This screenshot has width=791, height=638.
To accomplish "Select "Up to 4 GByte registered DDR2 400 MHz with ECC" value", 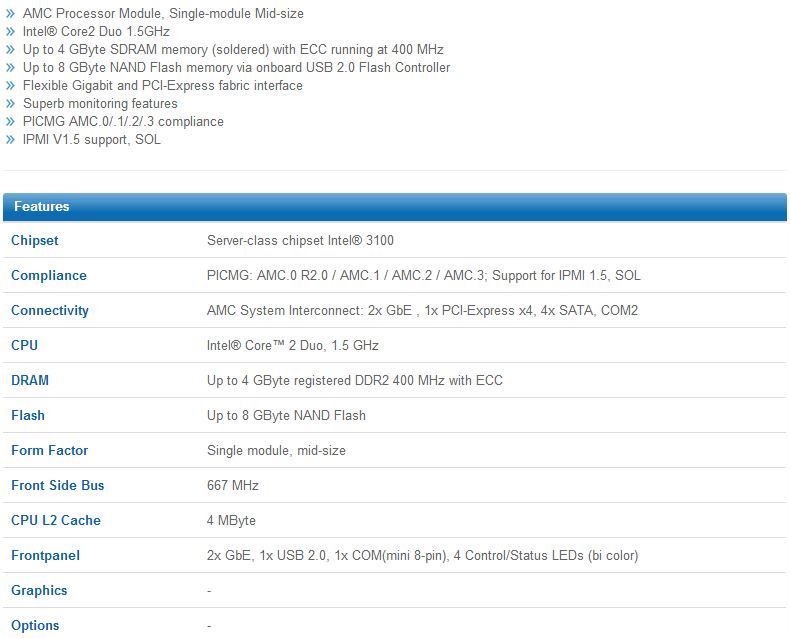I will tap(355, 380).
